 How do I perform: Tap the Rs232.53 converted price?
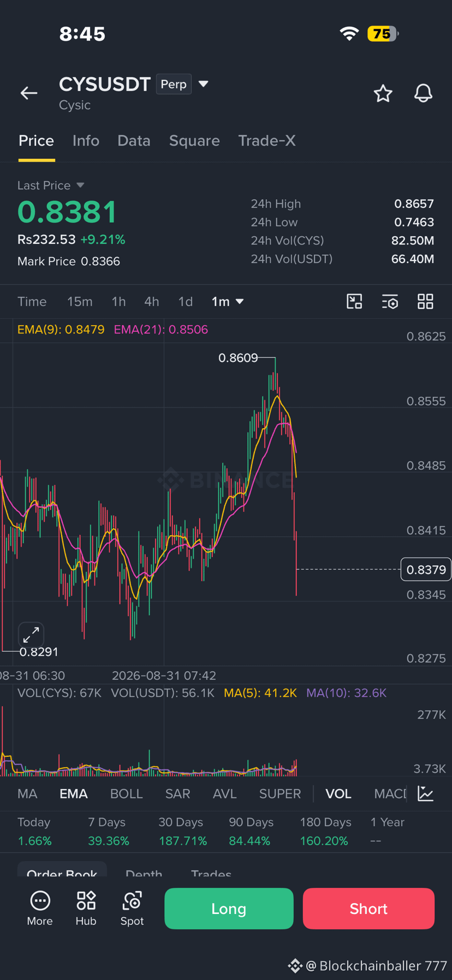46,240
